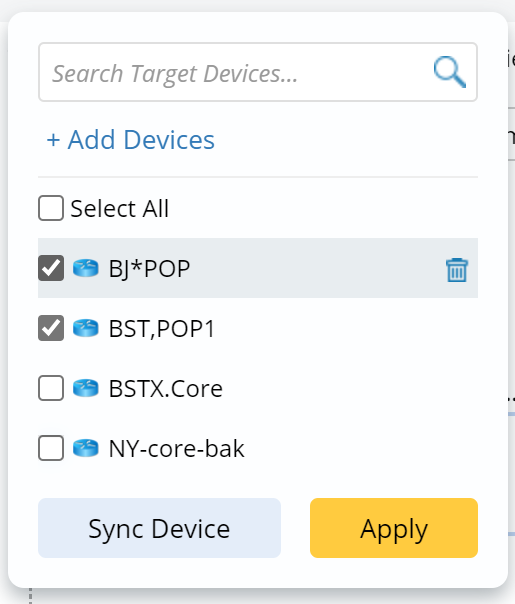Enable the NY-core-bak device checkbox

point(51,448)
